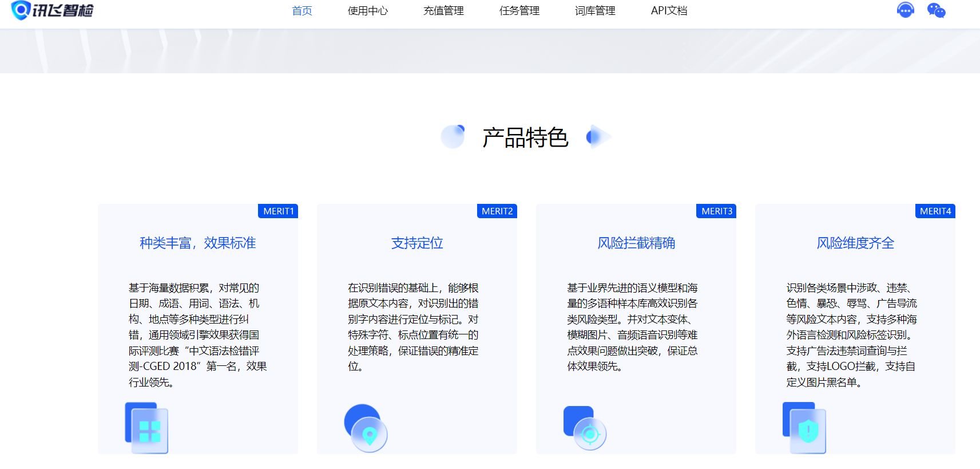Open the customer service chat icon
This screenshot has height=469, width=980.
click(905, 10)
